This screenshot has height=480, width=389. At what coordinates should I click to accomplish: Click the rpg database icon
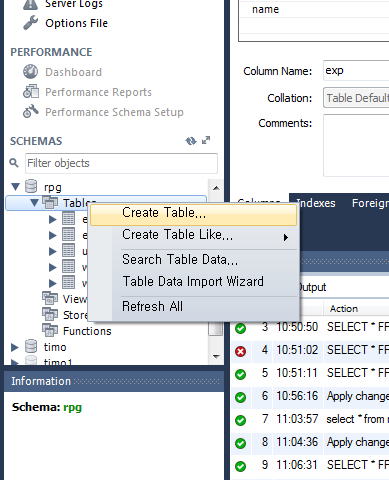pyautogui.click(x=31, y=186)
